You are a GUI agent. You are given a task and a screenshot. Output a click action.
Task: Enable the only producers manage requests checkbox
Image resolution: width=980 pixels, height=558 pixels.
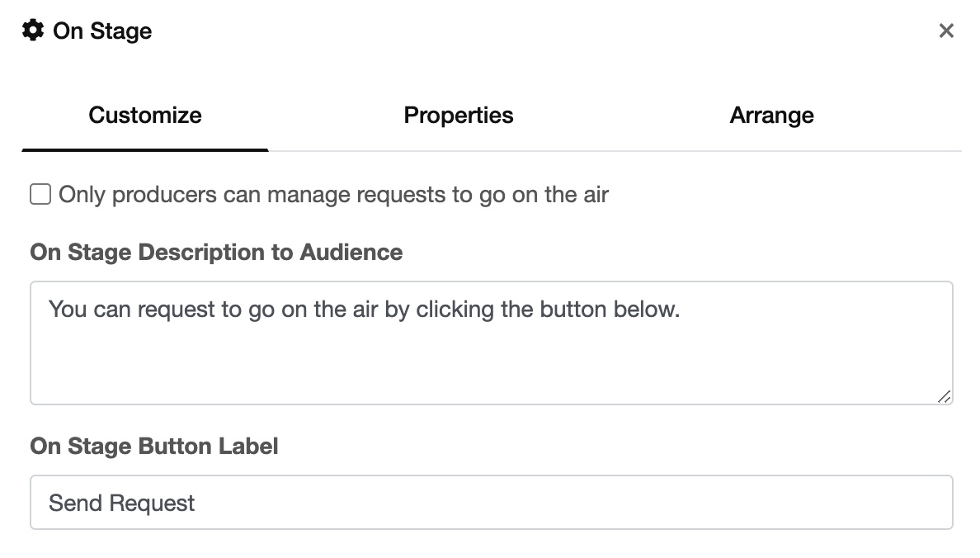[40, 195]
